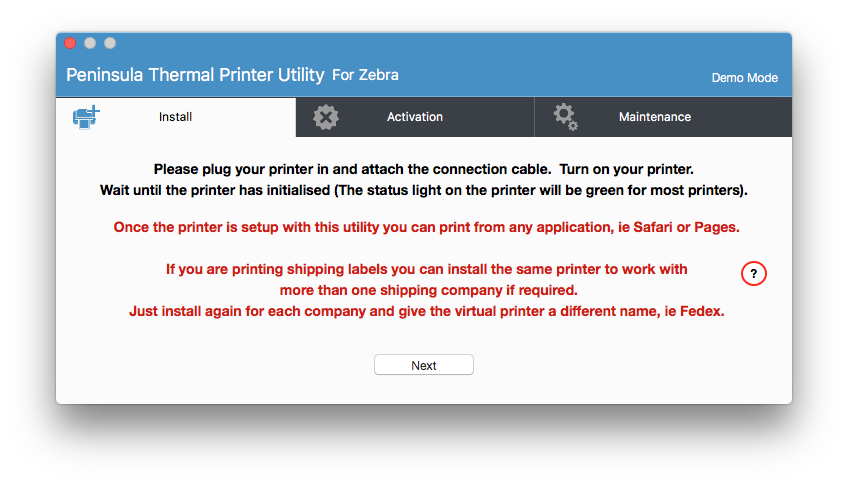
Task: Click the Demo Mode label
Action: 745,78
